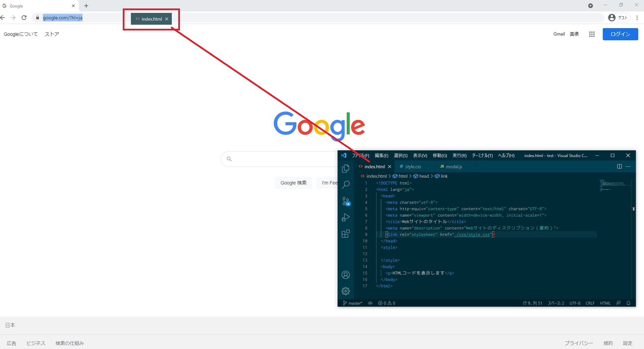Open the 画像 link
Viewport: 644px width, 349px height.
[x=574, y=34]
